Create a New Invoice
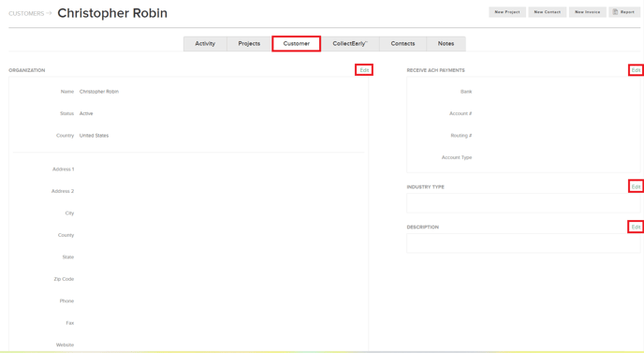The width and height of the screenshot is (644, 353). (587, 12)
